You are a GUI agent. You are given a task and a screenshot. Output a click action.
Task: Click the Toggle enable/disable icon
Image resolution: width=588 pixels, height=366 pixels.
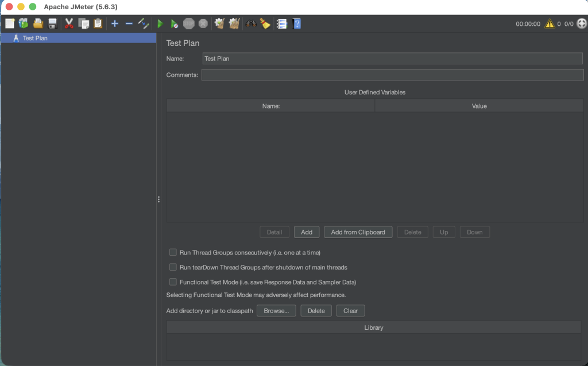pyautogui.click(x=143, y=24)
